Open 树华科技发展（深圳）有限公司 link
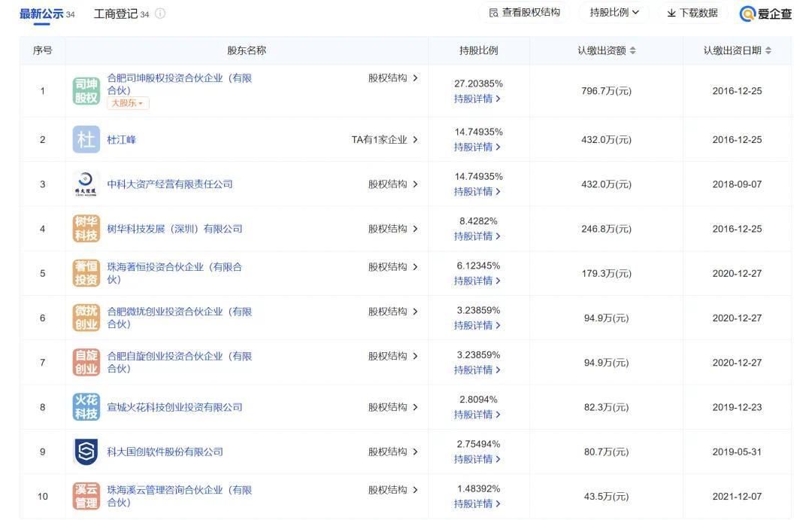 (174, 229)
